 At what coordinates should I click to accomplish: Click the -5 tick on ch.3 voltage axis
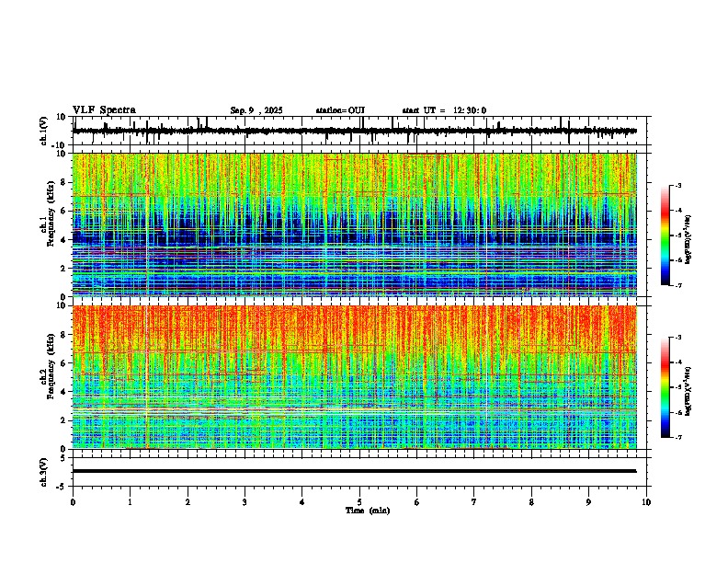click(62, 487)
